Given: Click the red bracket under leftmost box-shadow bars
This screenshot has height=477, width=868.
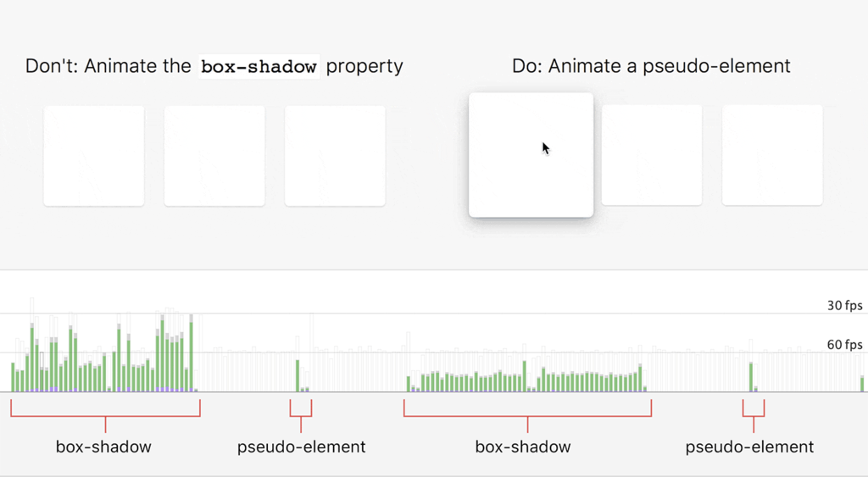Looking at the screenshot, I should [x=105, y=416].
